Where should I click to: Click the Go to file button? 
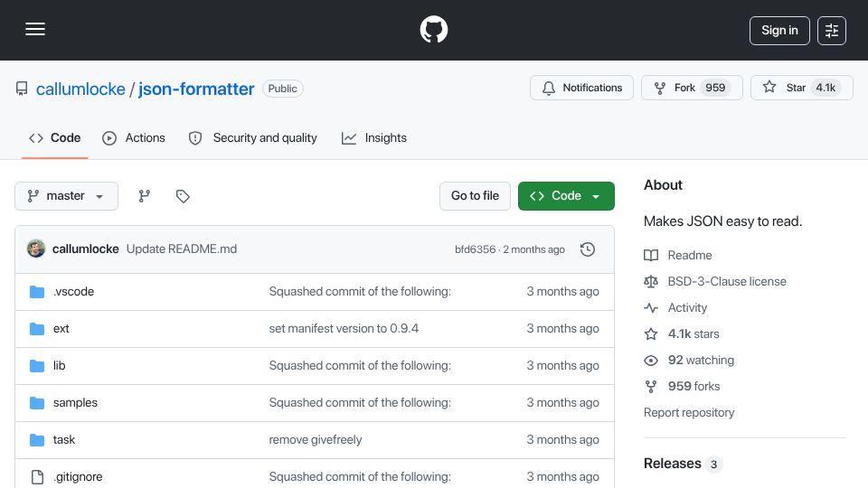475,196
